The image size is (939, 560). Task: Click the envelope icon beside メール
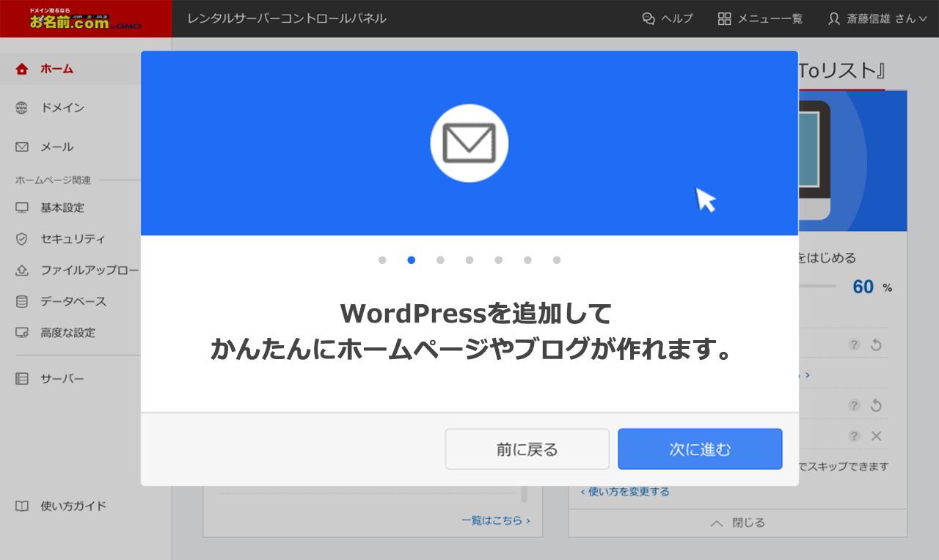22,147
